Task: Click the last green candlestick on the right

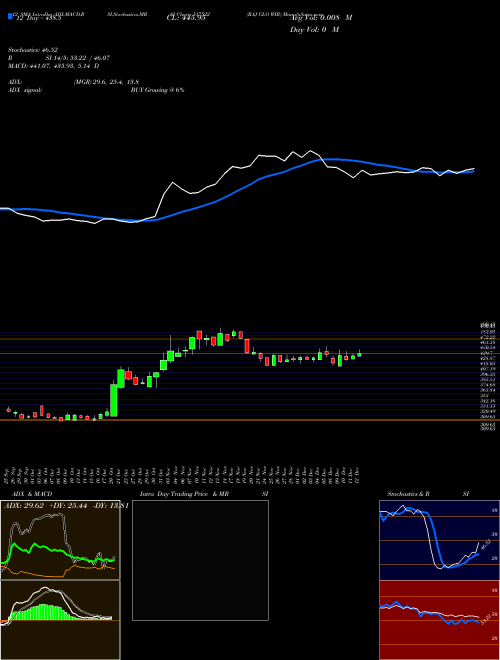Action: pyautogui.click(x=359, y=355)
